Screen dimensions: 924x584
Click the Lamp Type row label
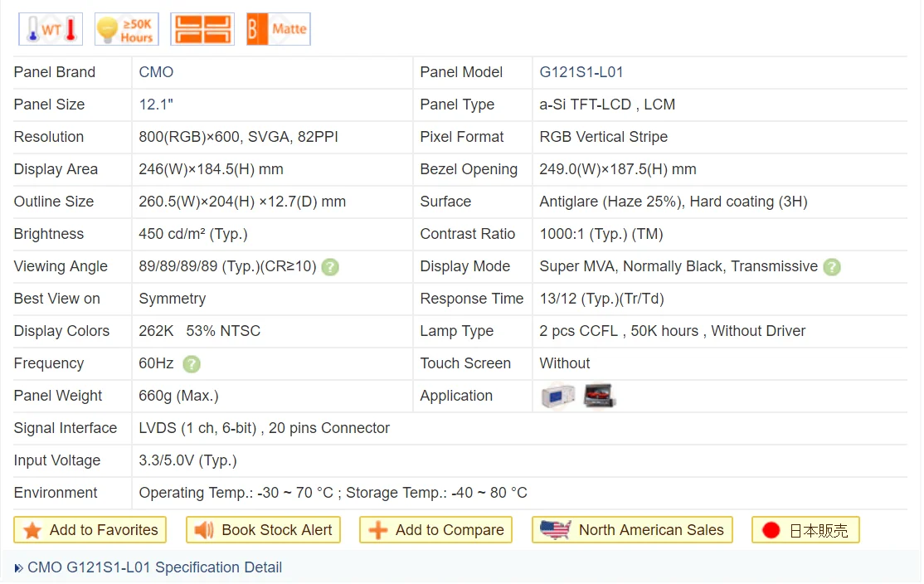457,331
